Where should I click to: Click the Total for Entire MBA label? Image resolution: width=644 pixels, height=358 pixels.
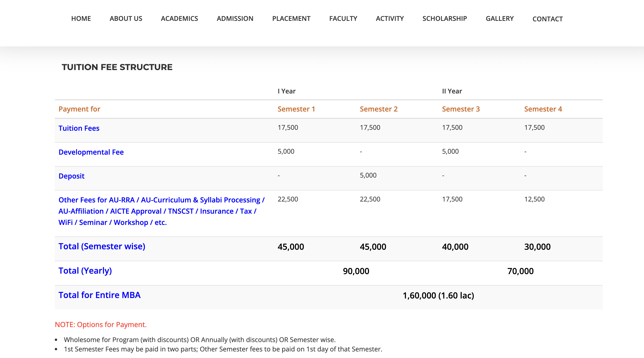pos(99,295)
